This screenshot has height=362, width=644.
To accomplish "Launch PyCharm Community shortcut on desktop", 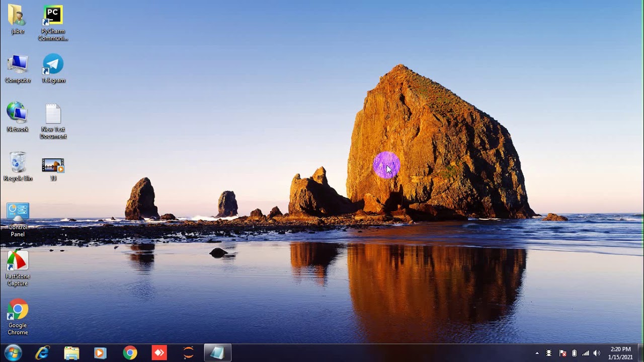I will coord(53,23).
